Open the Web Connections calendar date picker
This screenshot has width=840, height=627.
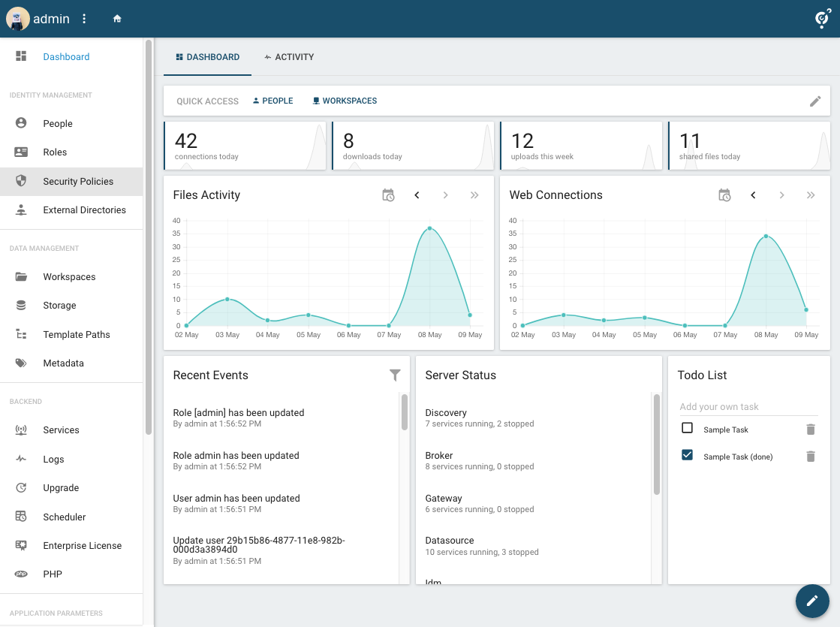point(724,195)
